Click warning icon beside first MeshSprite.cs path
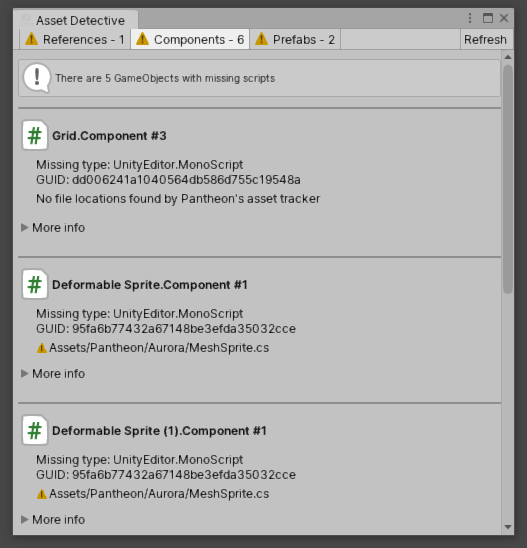The width and height of the screenshot is (527, 548). click(x=42, y=348)
